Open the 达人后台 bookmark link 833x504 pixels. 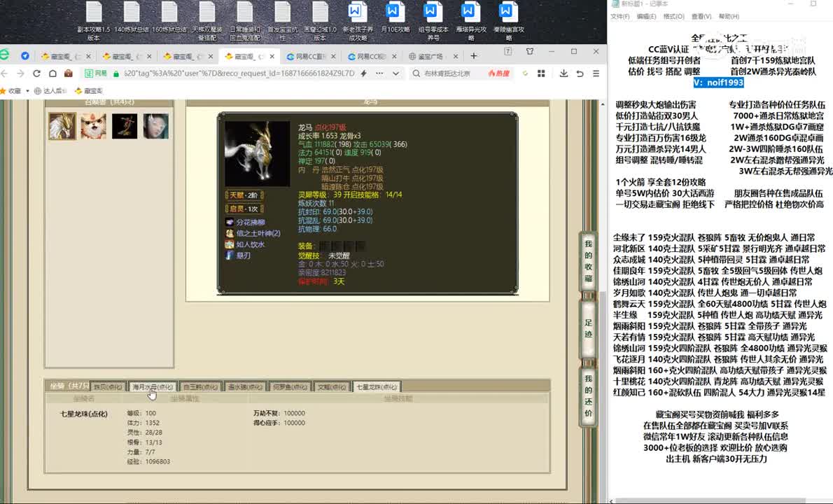[50, 91]
